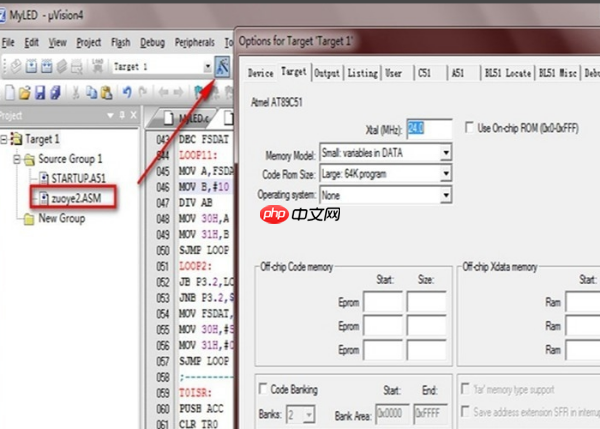Pin the Project panel with auto-hide icon
Image resolution: width=600 pixels, height=429 pixels.
tap(122, 115)
